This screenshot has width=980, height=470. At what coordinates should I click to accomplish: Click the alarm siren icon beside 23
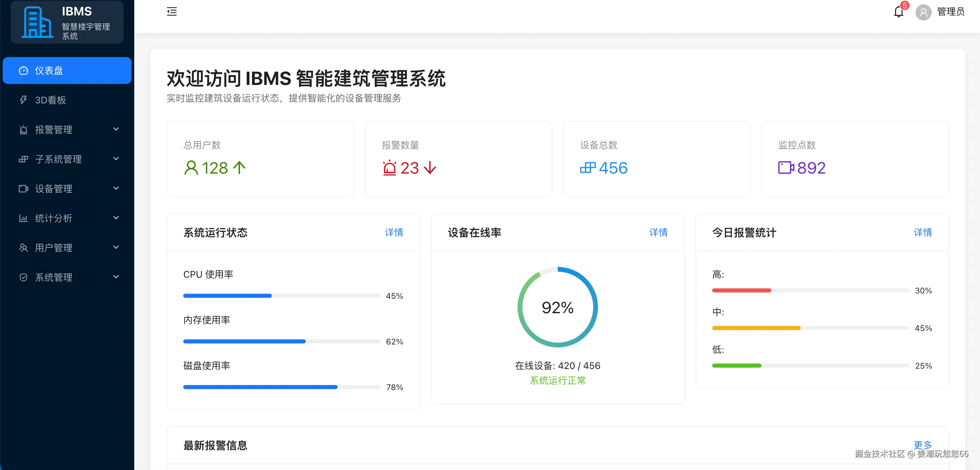coord(389,168)
